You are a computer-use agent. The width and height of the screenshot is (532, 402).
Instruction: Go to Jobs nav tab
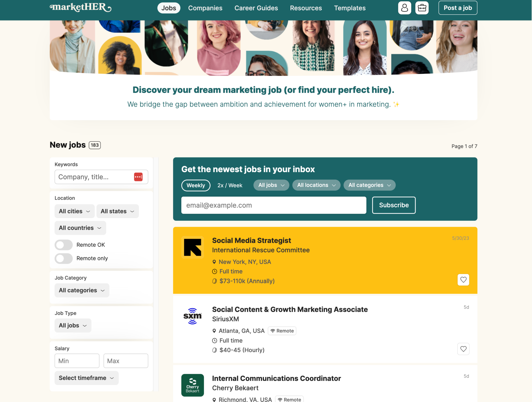click(x=169, y=8)
